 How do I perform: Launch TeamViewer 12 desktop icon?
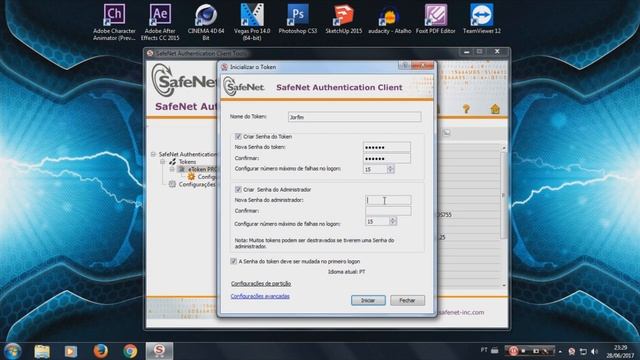click(482, 19)
